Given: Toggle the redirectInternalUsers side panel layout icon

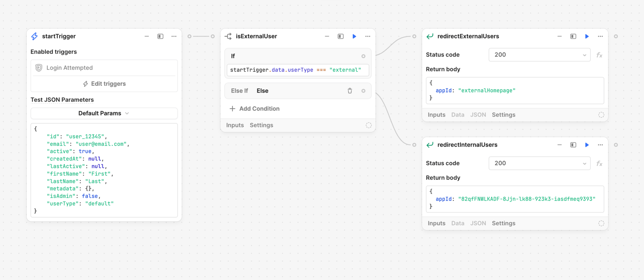Looking at the screenshot, I should click(573, 145).
